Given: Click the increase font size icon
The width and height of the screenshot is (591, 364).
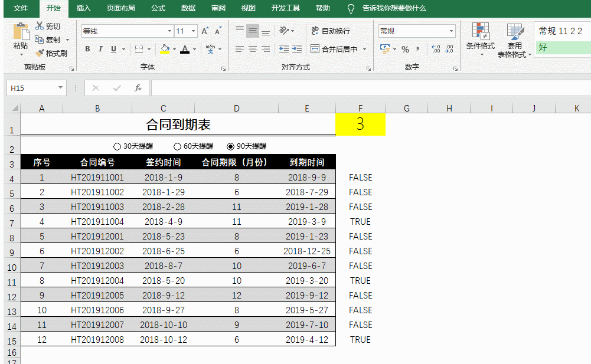Looking at the screenshot, I should pyautogui.click(x=204, y=31).
